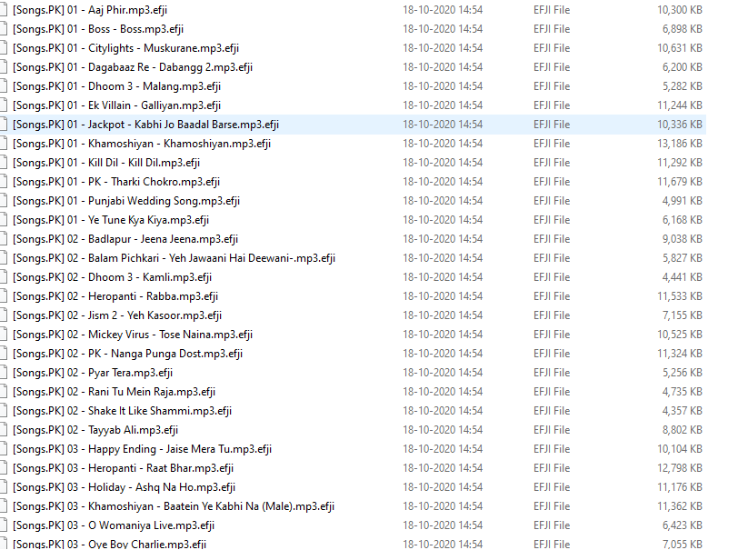Click the size value '13,186 KB'
Screen dimensions: 738x560
click(x=680, y=144)
